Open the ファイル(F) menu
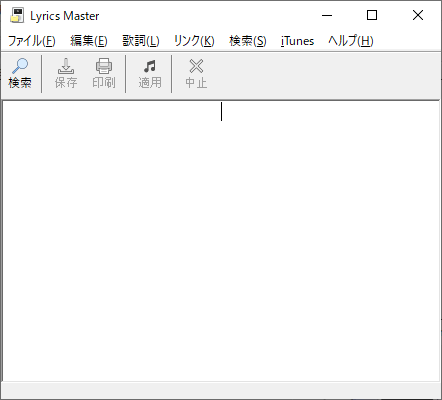Viewport: 442px width, 400px height. (32, 41)
